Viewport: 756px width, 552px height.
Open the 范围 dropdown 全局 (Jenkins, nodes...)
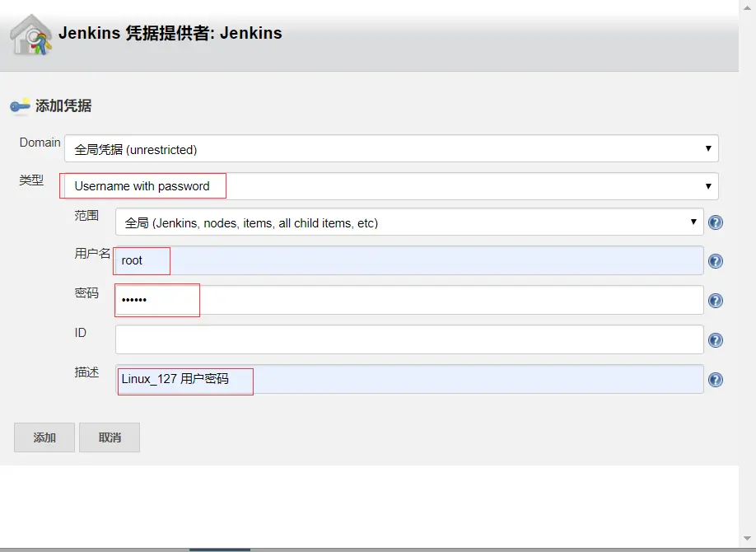coord(409,222)
